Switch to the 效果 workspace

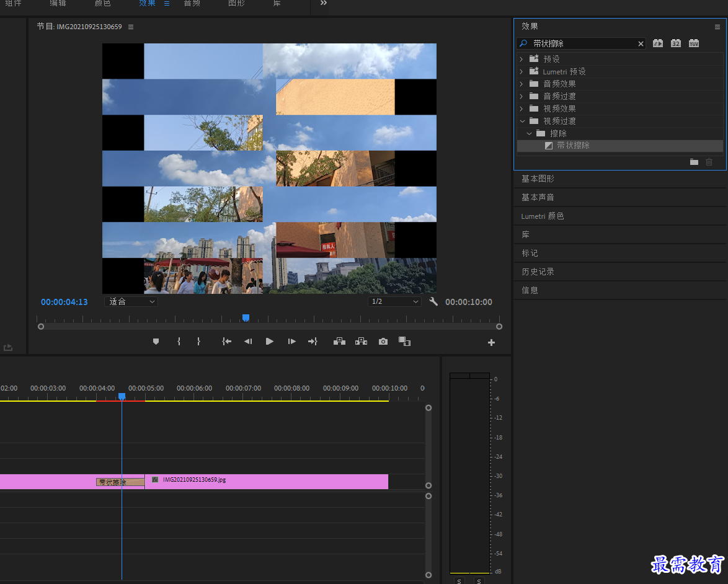pos(147,3)
